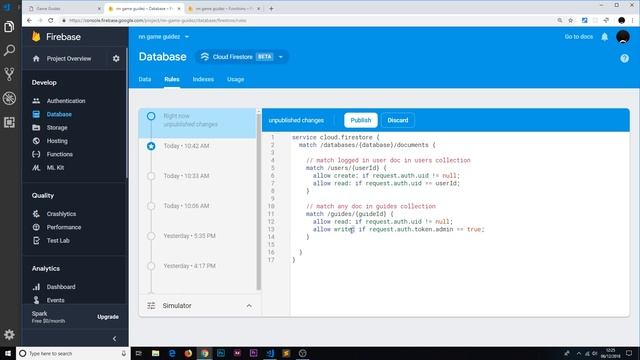Click the Crashlytics icon
Viewport: 640px width, 360px height.
[x=36, y=214]
